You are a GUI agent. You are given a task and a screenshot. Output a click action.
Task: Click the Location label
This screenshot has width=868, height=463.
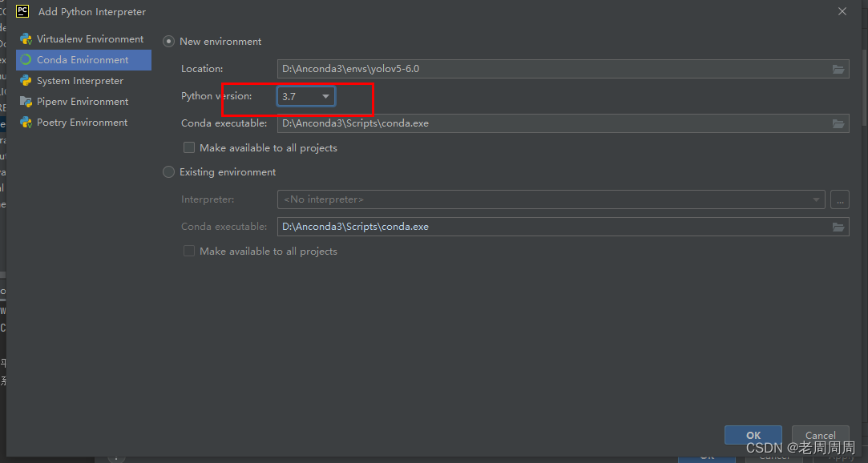(x=201, y=69)
